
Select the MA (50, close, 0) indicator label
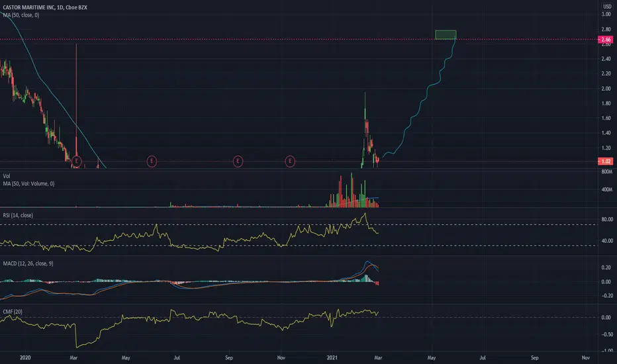(21, 15)
